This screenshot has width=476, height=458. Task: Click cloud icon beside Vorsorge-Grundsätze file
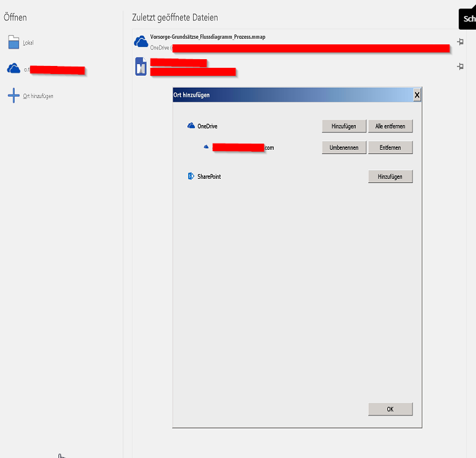point(141,42)
